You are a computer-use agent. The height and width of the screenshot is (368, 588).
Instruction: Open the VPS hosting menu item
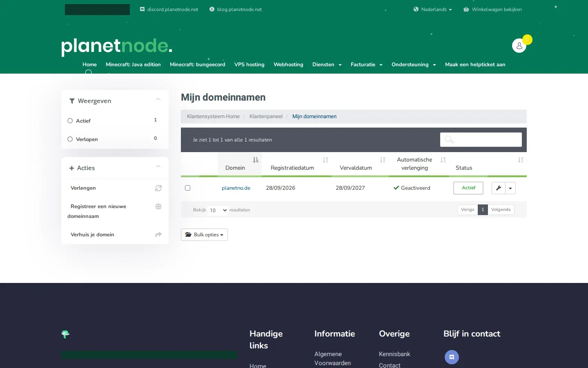[249, 65]
